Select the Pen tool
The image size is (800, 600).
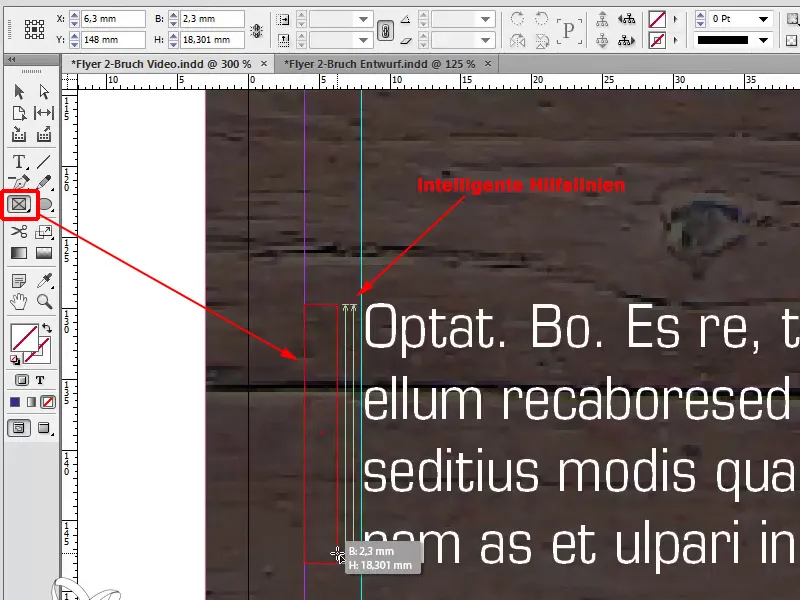[19, 182]
